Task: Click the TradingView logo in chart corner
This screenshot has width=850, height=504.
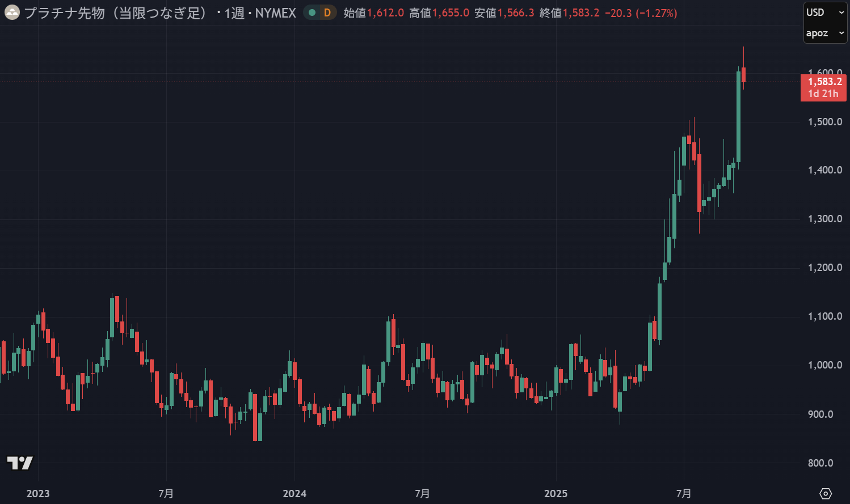Action: pyautogui.click(x=20, y=463)
